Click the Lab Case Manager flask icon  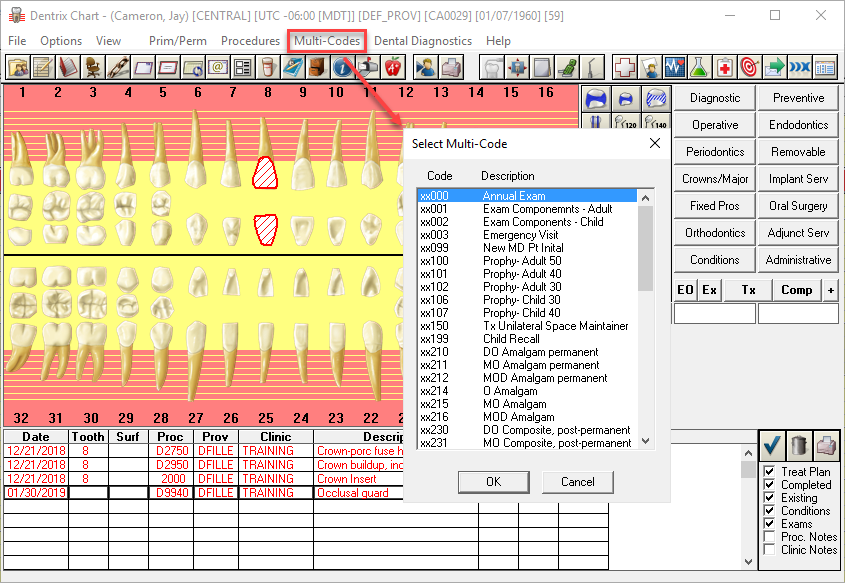click(700, 67)
